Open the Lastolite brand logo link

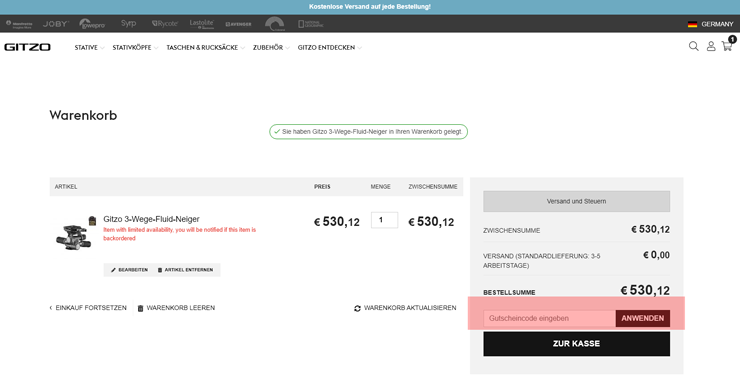(202, 24)
